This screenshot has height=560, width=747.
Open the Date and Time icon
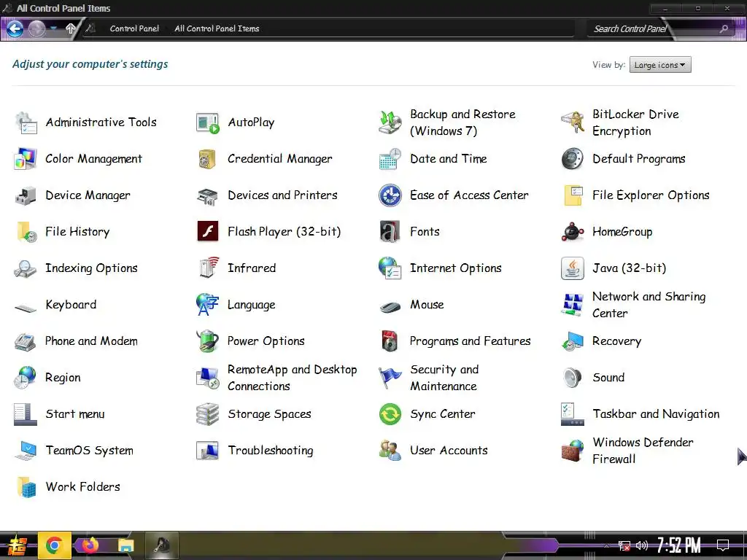pyautogui.click(x=390, y=159)
